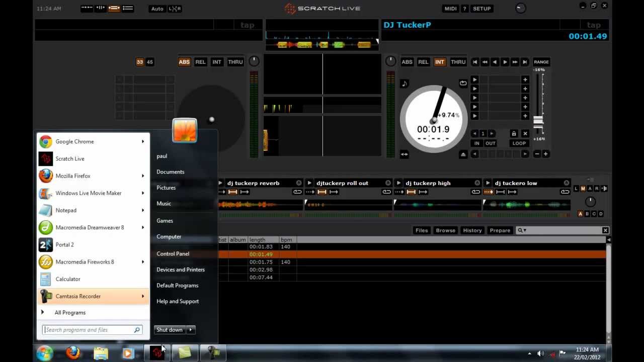Expand the Notepad recent files arrow
The height and width of the screenshot is (362, 644).
(x=143, y=210)
